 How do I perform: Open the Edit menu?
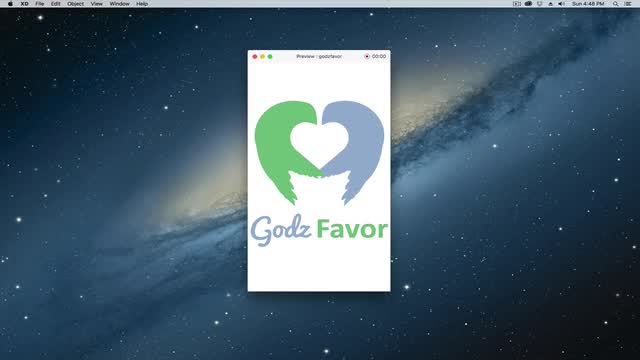(x=56, y=4)
